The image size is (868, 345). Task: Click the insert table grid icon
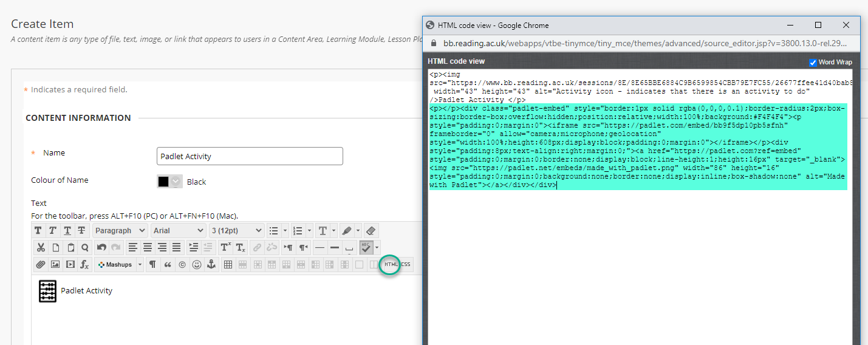point(228,264)
